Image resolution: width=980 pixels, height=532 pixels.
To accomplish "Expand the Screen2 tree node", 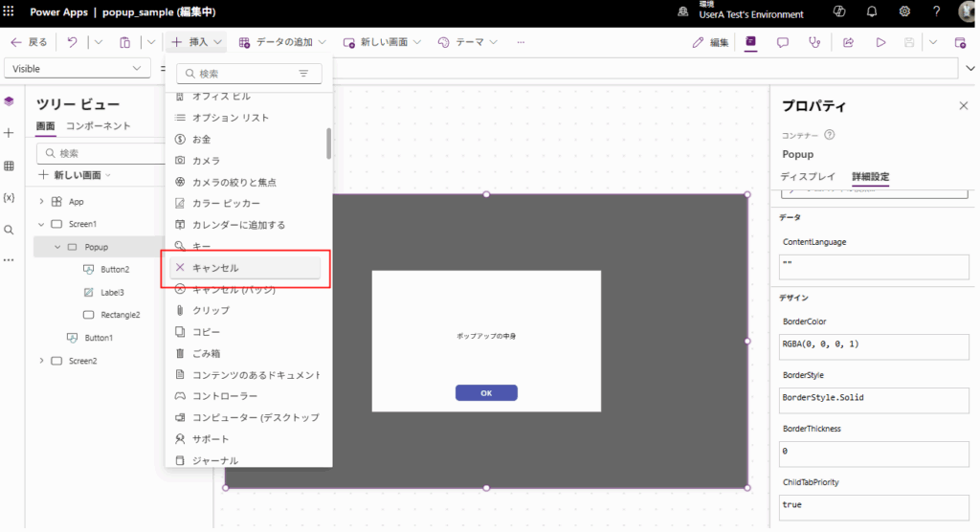I will (x=41, y=361).
